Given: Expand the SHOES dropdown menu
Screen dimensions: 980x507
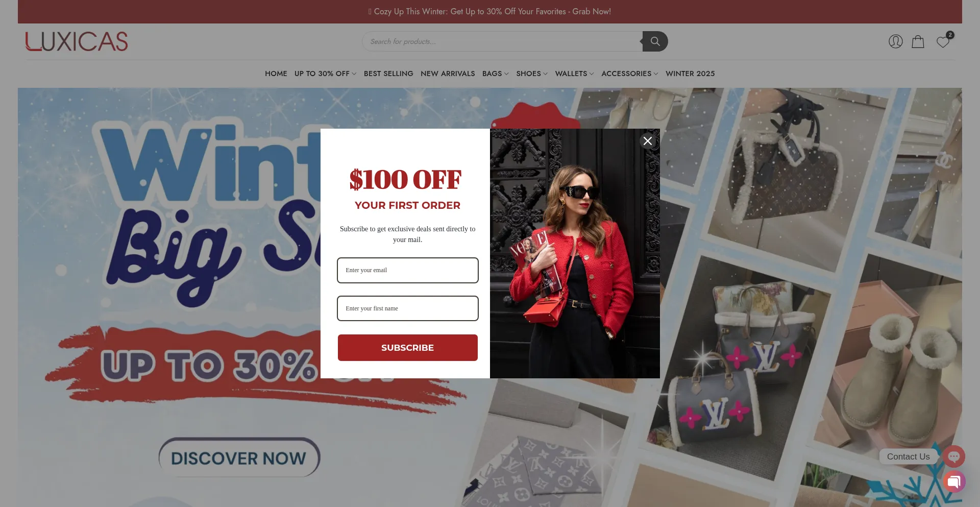Looking at the screenshot, I should 532,74.
